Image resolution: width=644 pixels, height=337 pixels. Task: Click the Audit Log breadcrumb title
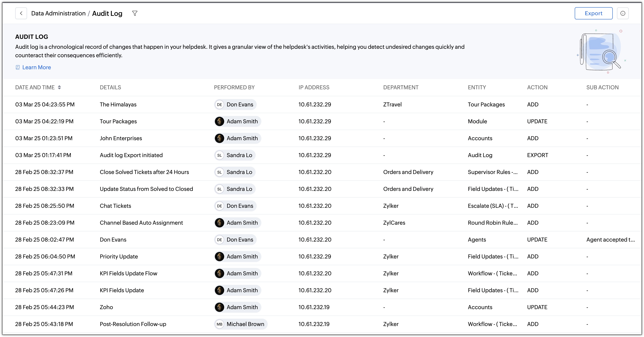[107, 13]
